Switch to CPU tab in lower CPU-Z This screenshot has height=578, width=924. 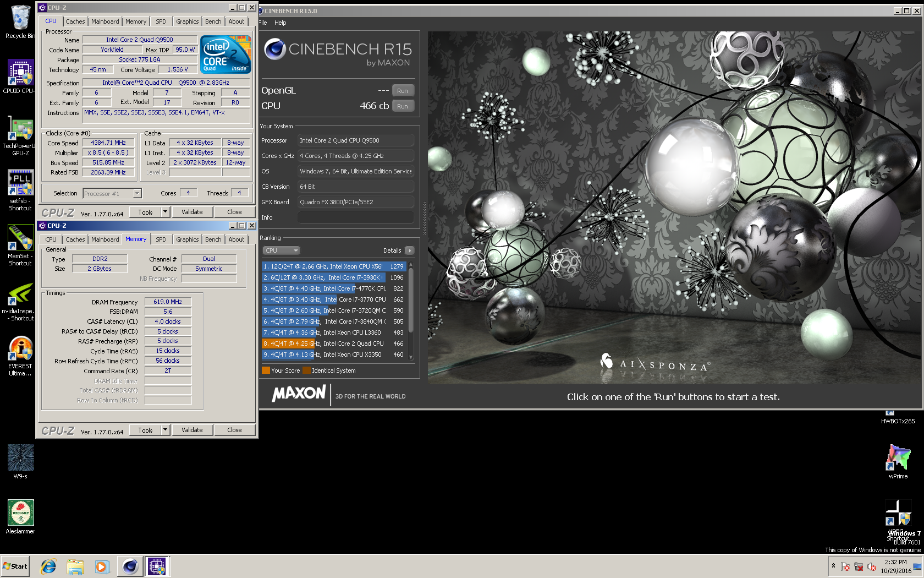51,239
